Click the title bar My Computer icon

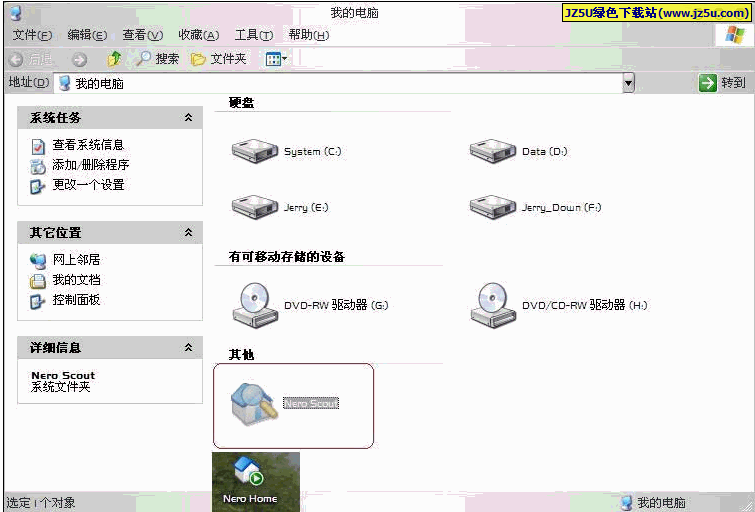16,12
